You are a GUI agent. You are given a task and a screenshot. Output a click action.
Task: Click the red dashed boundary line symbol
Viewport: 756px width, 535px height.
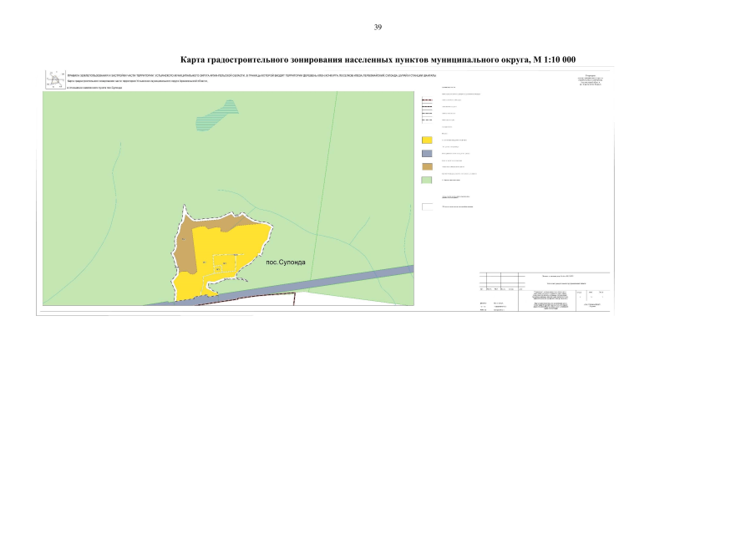[x=427, y=99]
